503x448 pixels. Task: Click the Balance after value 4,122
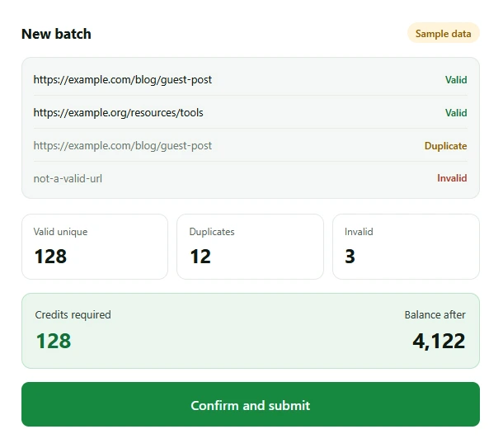439,341
